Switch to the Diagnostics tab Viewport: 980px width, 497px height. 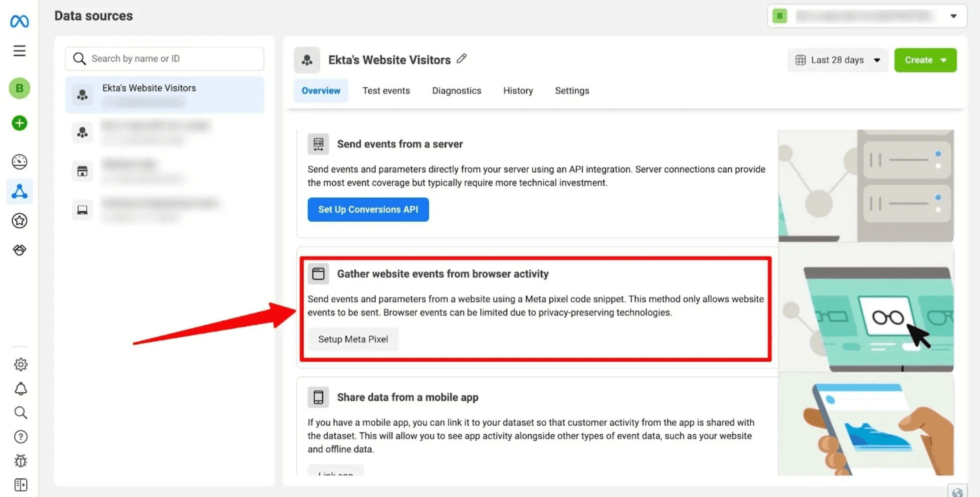[456, 91]
